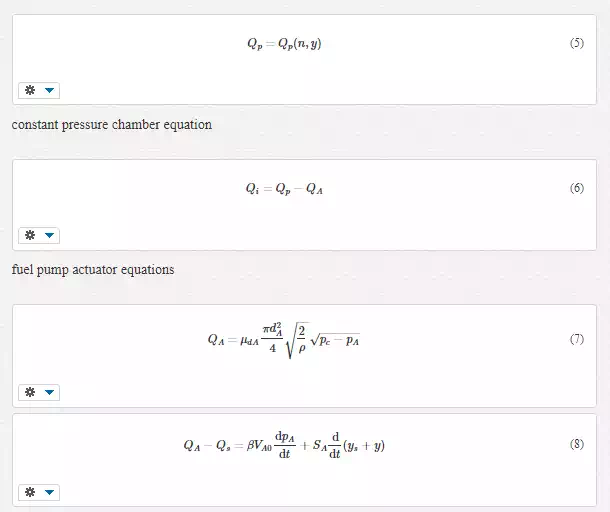Click the 'constant pressure chamber equation' text
Screen dimensions: 610x512
[112, 125]
